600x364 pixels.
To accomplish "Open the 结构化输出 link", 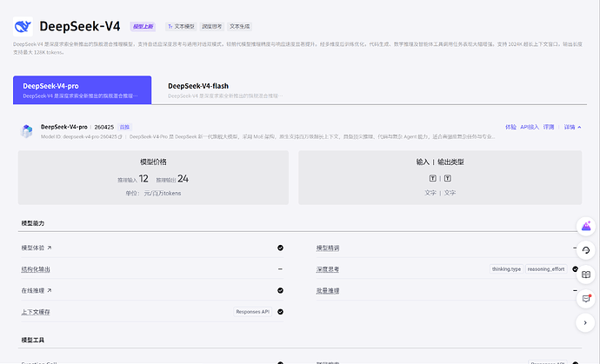I will point(36,269).
